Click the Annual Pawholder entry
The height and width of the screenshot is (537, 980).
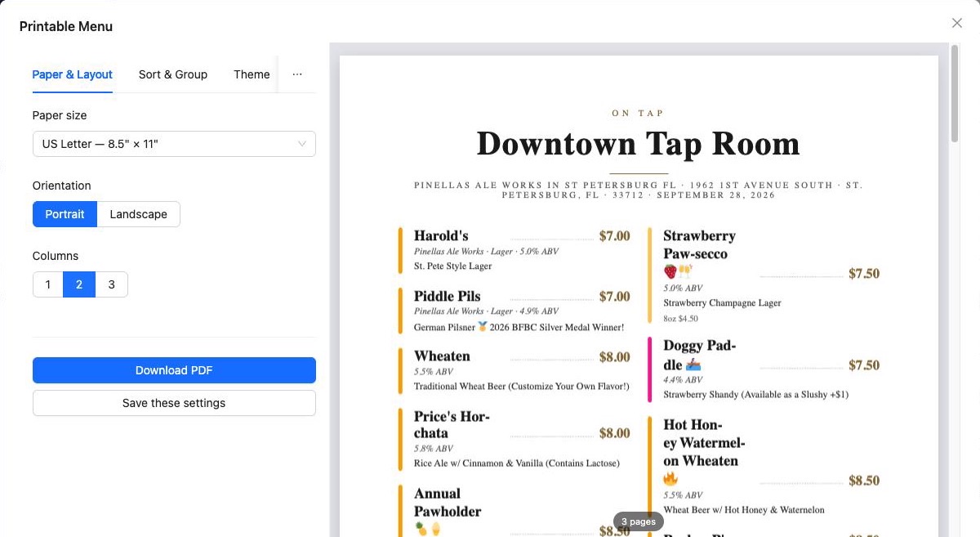514,511
